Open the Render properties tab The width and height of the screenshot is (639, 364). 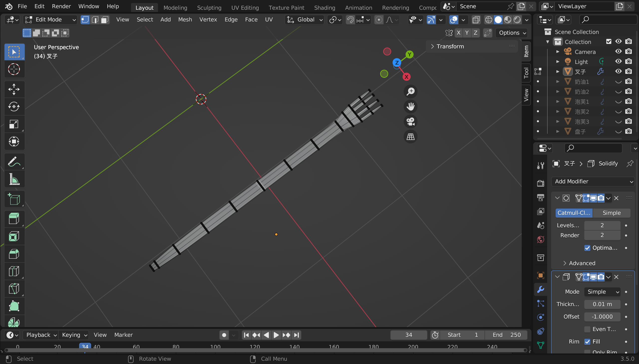click(x=540, y=183)
